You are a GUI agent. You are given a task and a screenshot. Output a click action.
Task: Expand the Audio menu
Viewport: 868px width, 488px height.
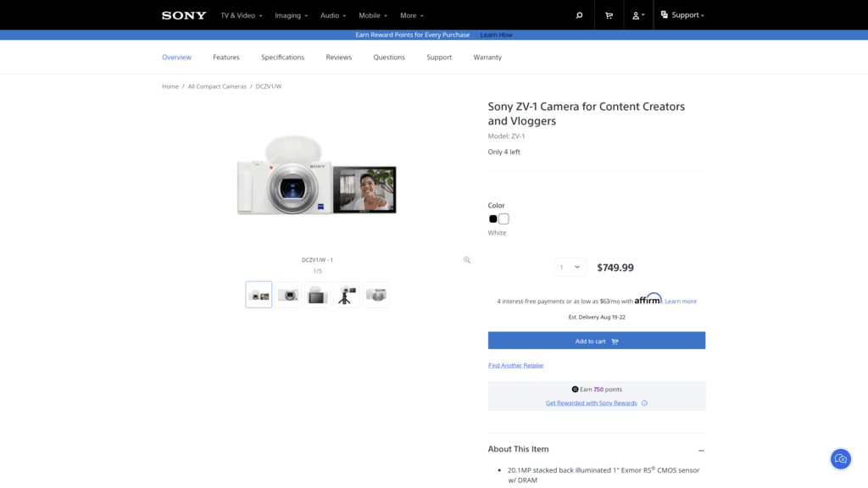tap(333, 15)
